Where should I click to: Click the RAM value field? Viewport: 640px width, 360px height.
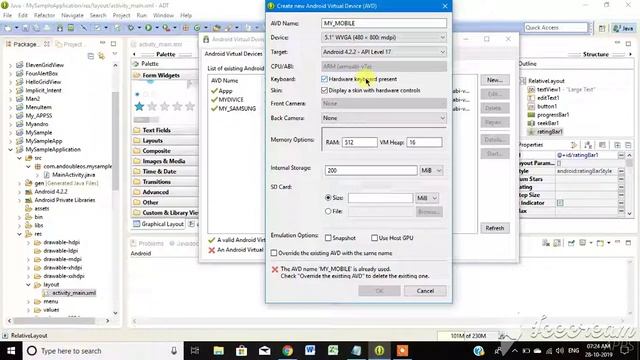[x=360, y=142]
